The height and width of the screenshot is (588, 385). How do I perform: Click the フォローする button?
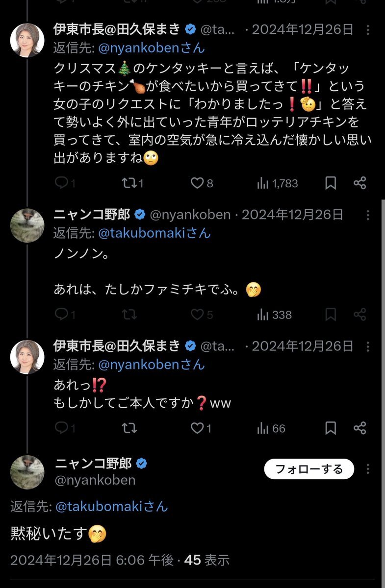tap(309, 469)
